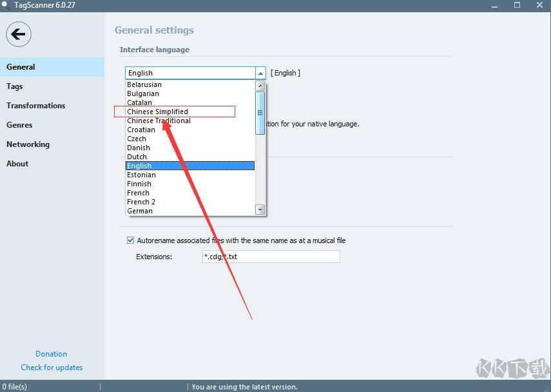Image resolution: width=551 pixels, height=392 pixels.
Task: Click Check for updates link
Action: 52,367
